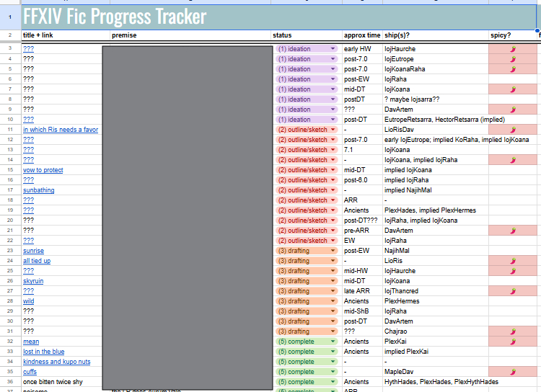This screenshot has height=392, width=541.
Task: Click the chili pepper in the 'all tied up' row
Action: 513,261
